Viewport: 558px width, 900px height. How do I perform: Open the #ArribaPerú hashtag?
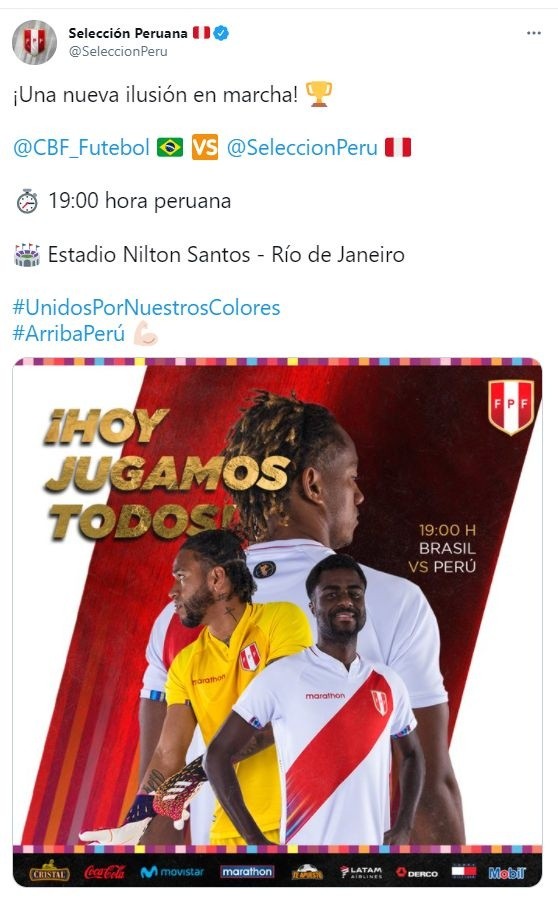pyautogui.click(x=69, y=333)
